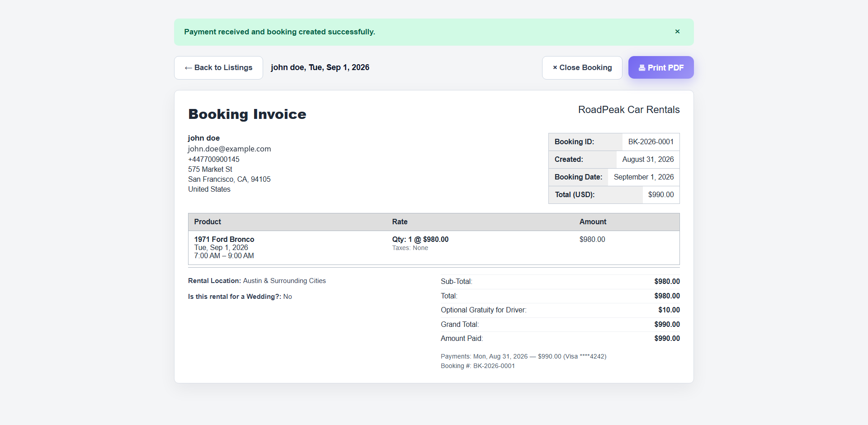Click the Rental Location Austin & Surrounding Cities
This screenshot has height=425, width=868.
[257, 281]
